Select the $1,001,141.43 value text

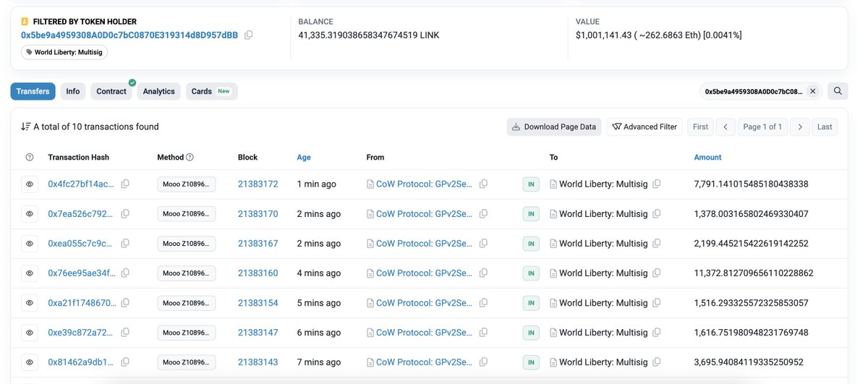click(605, 35)
